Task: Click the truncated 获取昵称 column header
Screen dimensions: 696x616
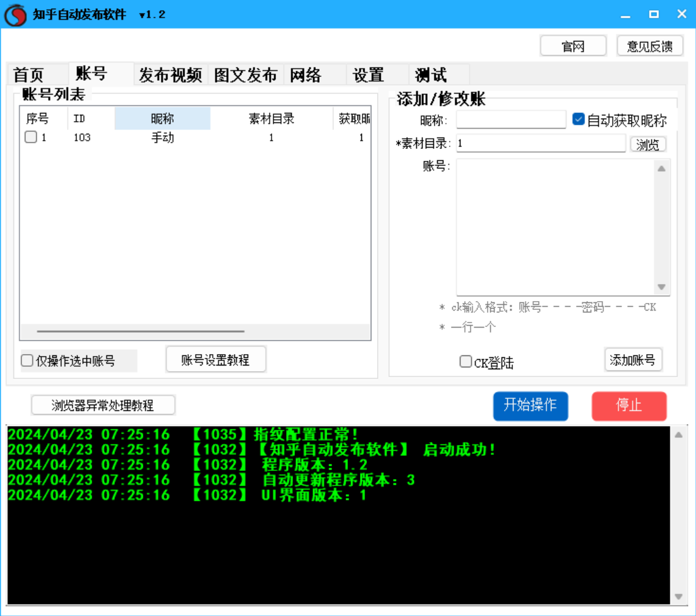Action: point(352,119)
